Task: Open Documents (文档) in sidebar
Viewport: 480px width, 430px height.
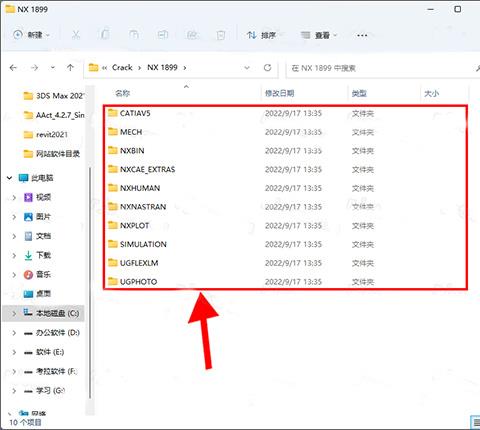Action: click(38, 236)
